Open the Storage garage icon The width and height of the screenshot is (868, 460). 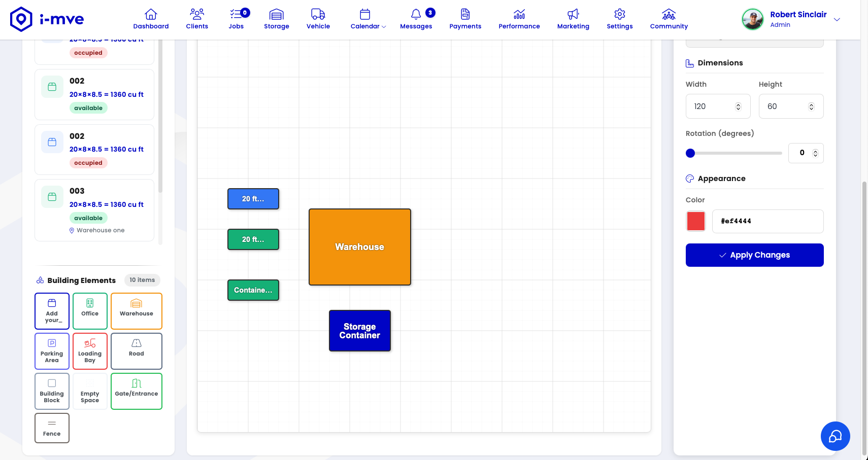(x=277, y=14)
